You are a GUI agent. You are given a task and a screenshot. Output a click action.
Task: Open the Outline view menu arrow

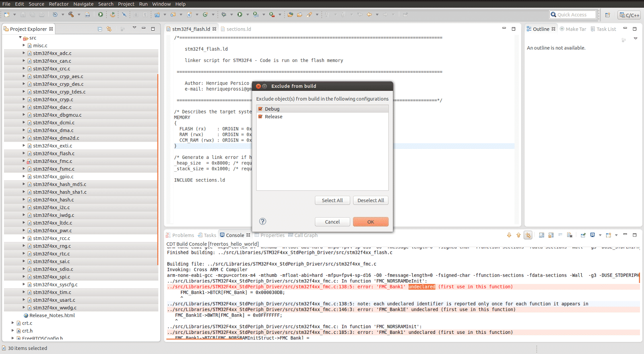[x=636, y=39]
